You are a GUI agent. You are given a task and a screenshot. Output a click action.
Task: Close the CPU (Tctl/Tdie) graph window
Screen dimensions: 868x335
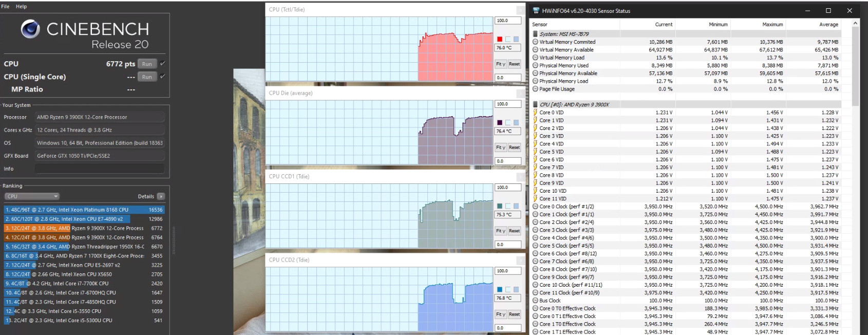pos(521,9)
